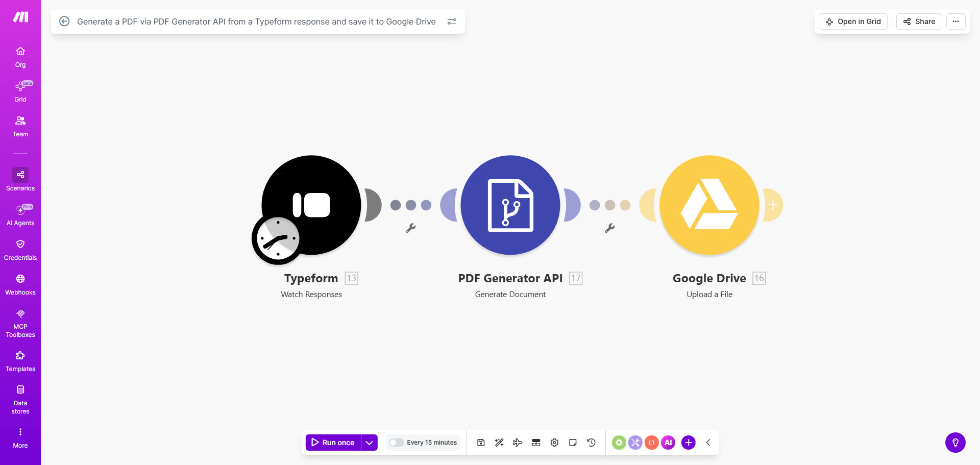Viewport: 980px width, 465px height.
Task: Open the previous versions history icon
Action: pyautogui.click(x=591, y=443)
